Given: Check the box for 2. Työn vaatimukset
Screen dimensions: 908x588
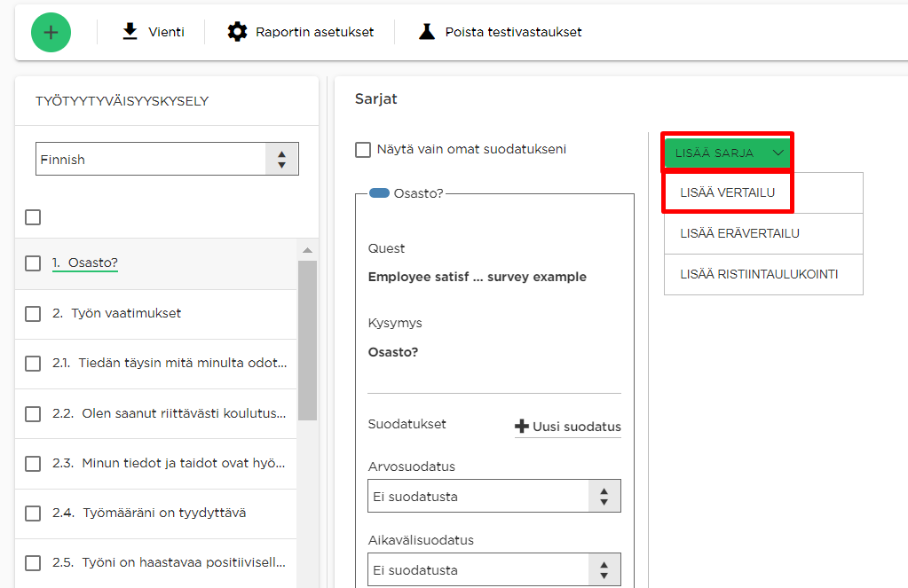Looking at the screenshot, I should 33,314.
